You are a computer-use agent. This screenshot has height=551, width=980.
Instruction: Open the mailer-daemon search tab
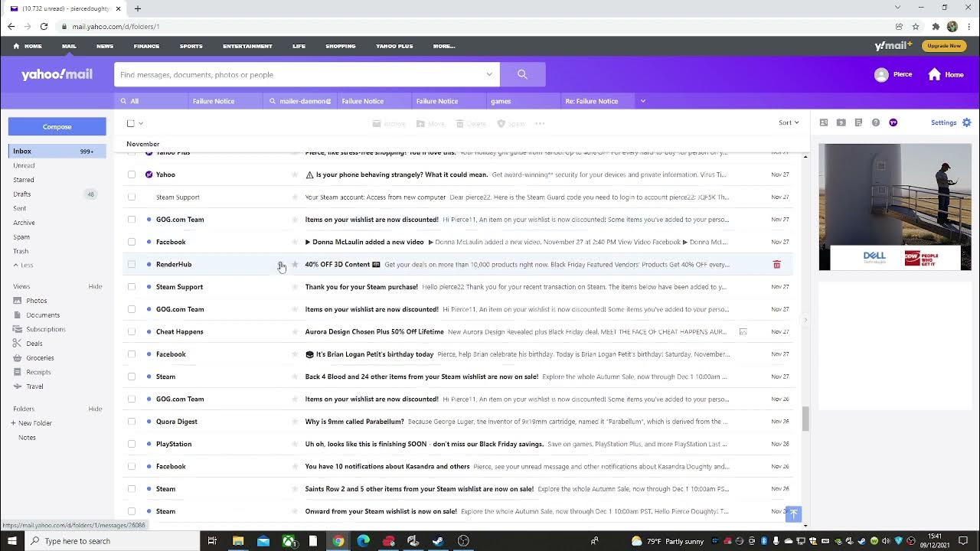pyautogui.click(x=300, y=101)
